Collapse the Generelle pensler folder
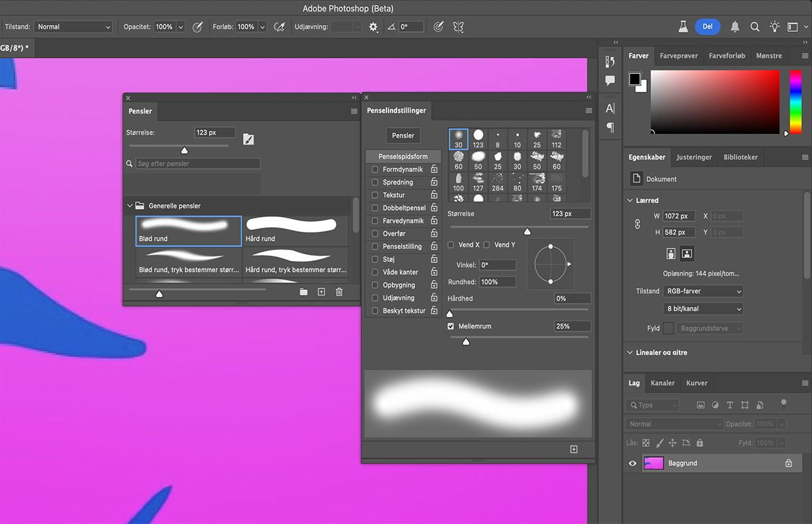Image resolution: width=812 pixels, height=524 pixels. pyautogui.click(x=130, y=206)
